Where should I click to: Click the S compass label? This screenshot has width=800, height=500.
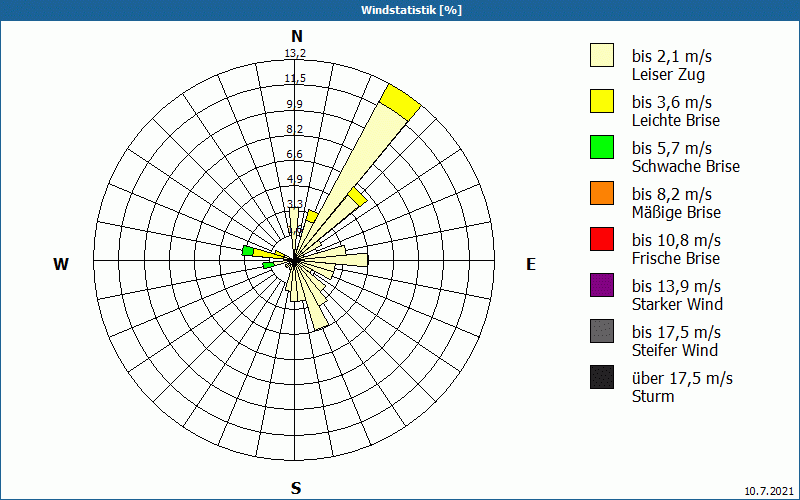point(296,488)
